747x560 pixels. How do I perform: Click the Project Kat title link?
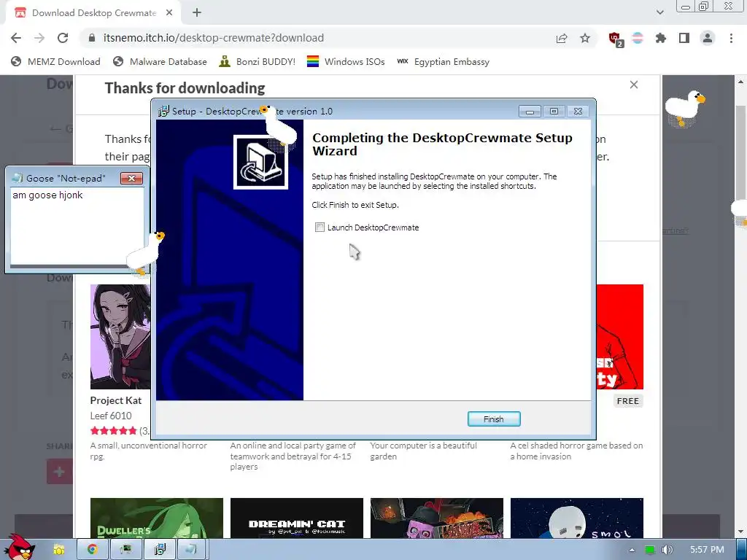tap(116, 400)
